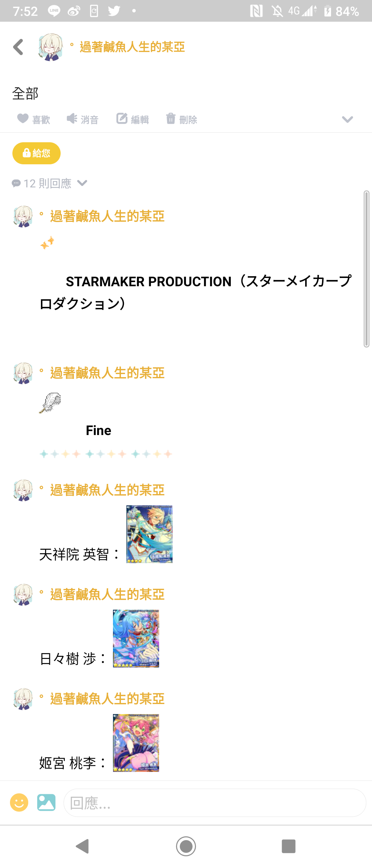
Task: Like the post with the 喜歡 heart
Action: 34,119
